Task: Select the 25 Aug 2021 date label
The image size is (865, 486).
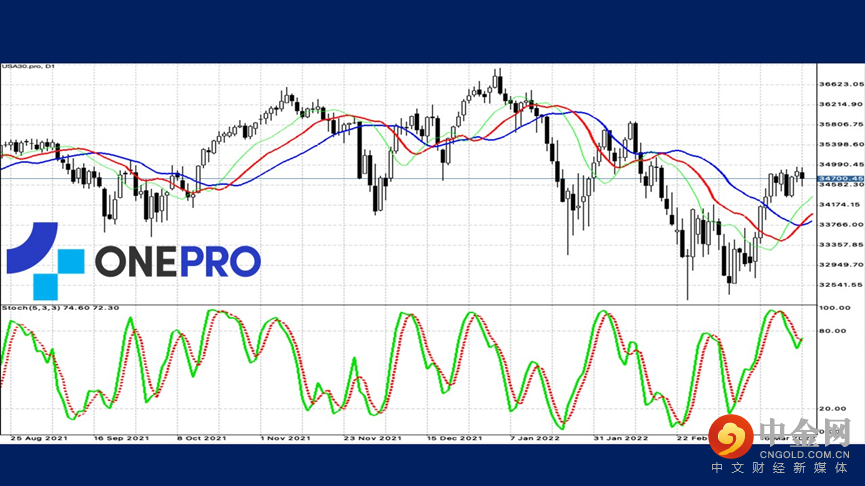Action: pyautogui.click(x=39, y=438)
